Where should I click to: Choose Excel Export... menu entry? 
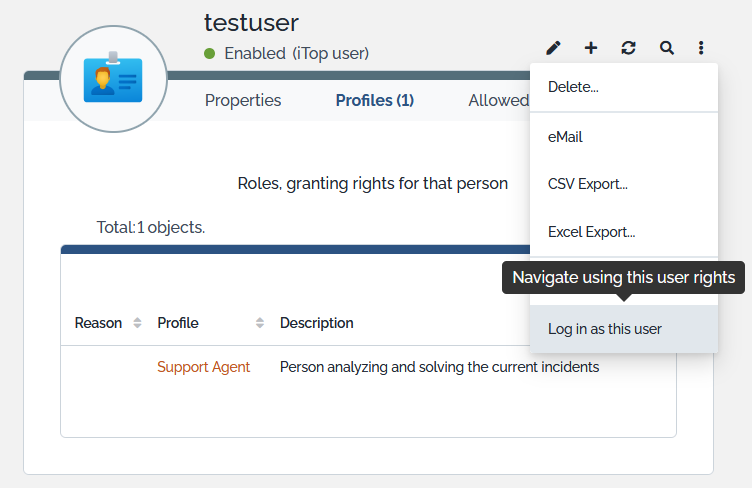click(591, 232)
